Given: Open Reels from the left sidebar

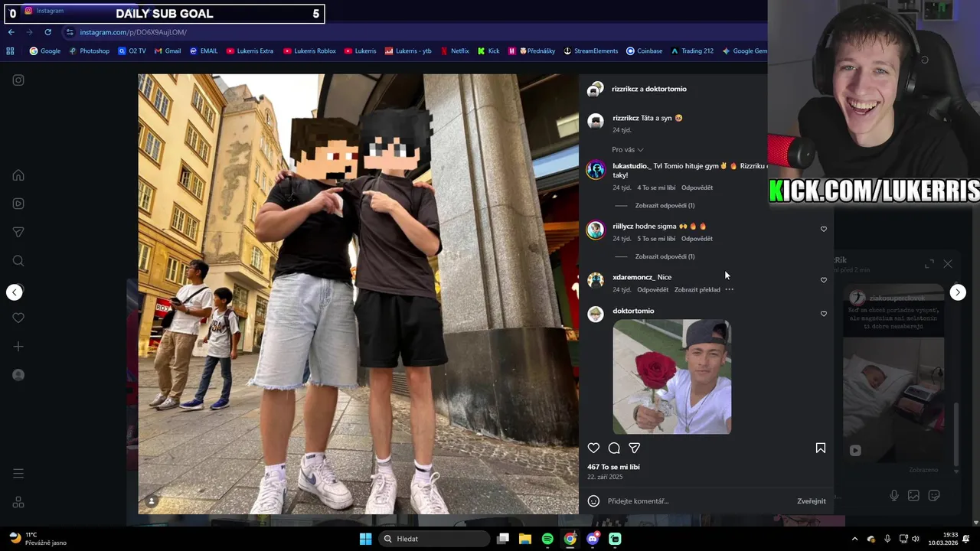Looking at the screenshot, I should coord(18,204).
